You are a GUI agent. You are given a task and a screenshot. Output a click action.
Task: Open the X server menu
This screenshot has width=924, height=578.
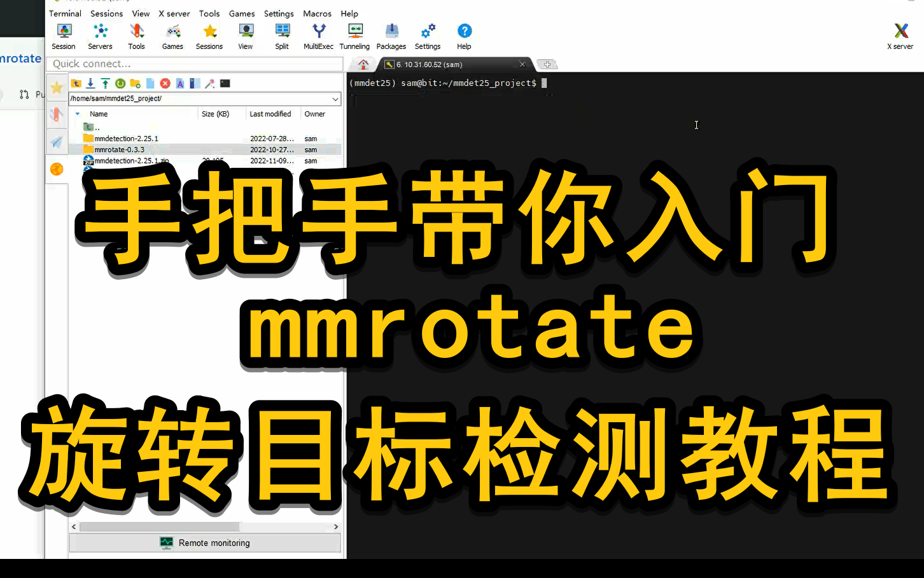point(174,13)
